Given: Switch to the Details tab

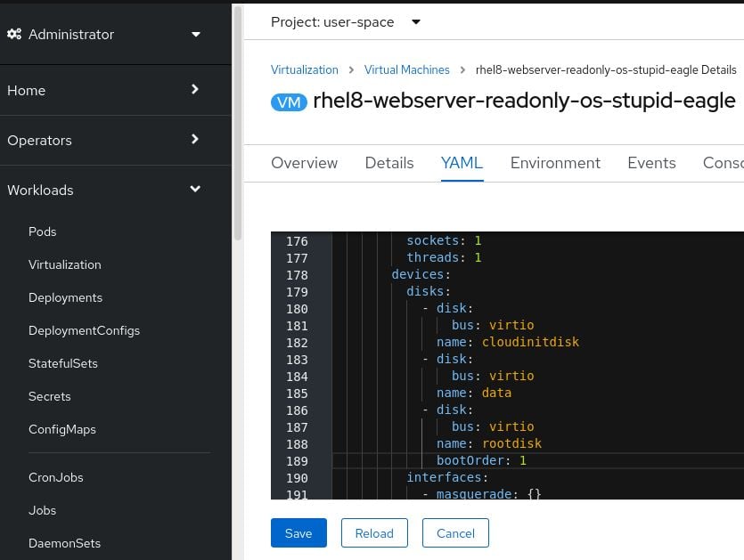Looking at the screenshot, I should tap(389, 163).
